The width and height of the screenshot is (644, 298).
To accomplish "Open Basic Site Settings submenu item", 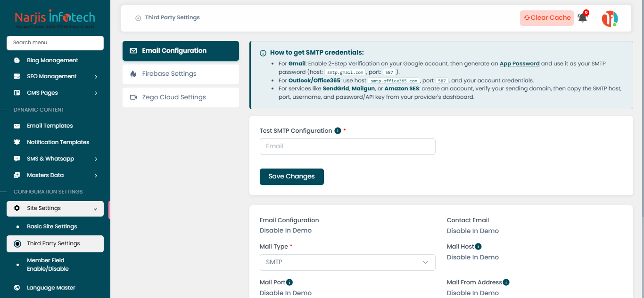I will [55, 226].
